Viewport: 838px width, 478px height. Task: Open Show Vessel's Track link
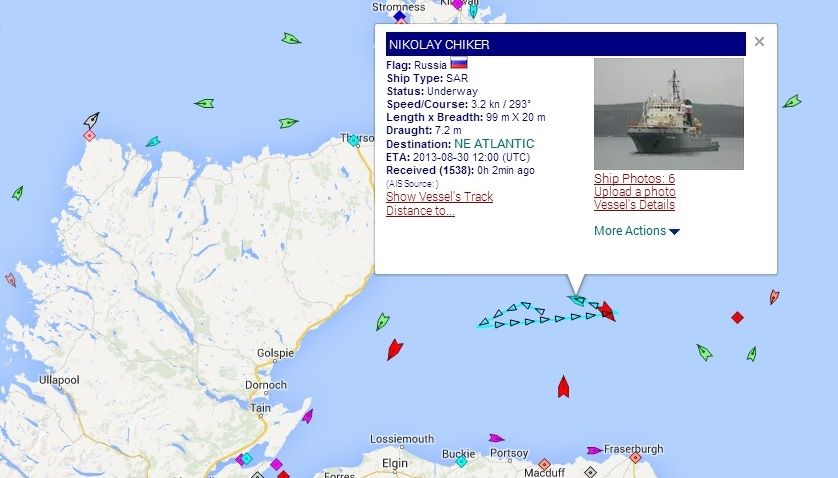pos(439,197)
